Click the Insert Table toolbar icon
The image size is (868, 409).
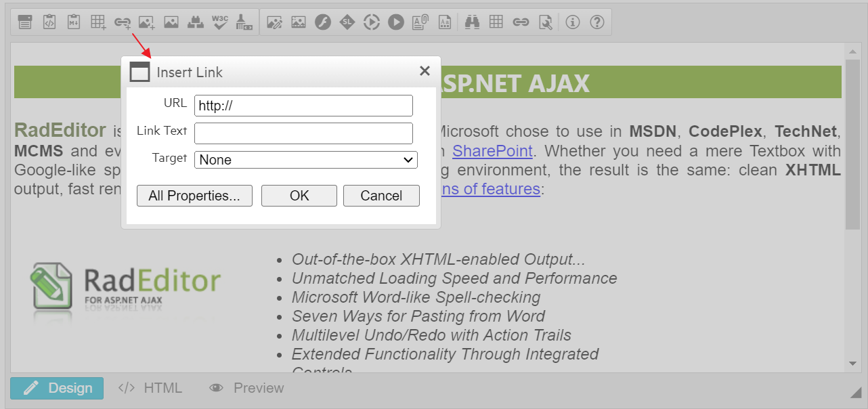pos(99,22)
